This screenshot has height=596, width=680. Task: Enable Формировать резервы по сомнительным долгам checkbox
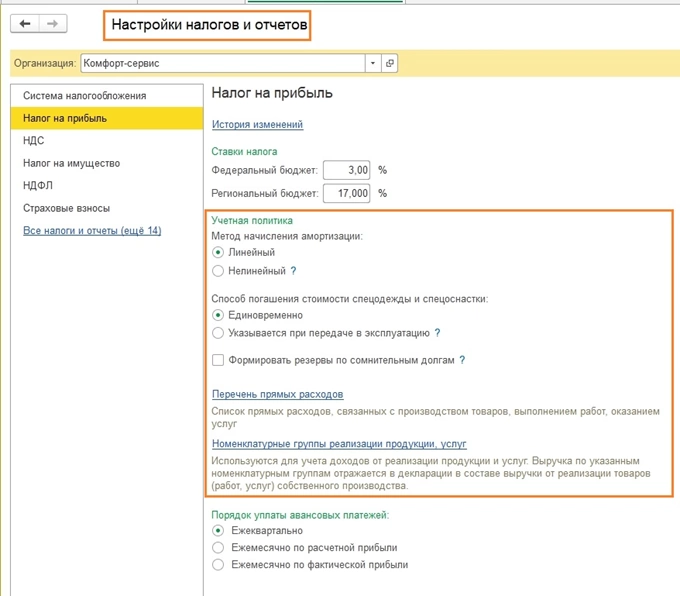(x=218, y=360)
